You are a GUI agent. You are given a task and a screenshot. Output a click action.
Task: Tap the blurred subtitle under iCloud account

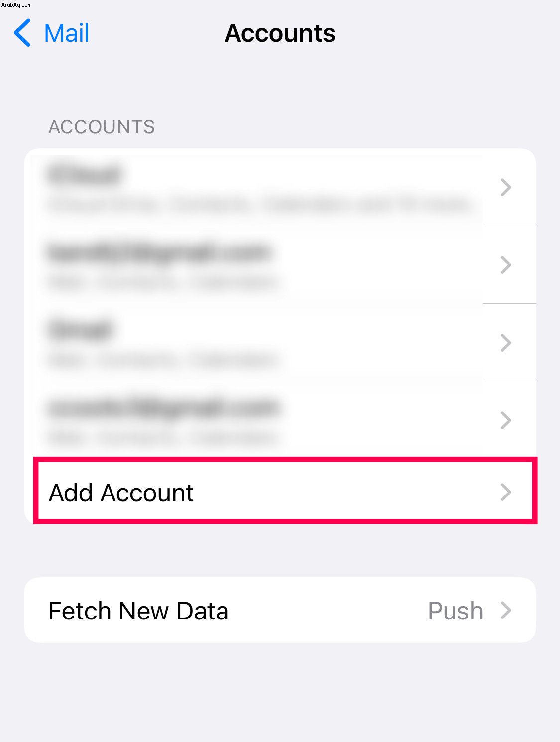click(259, 204)
